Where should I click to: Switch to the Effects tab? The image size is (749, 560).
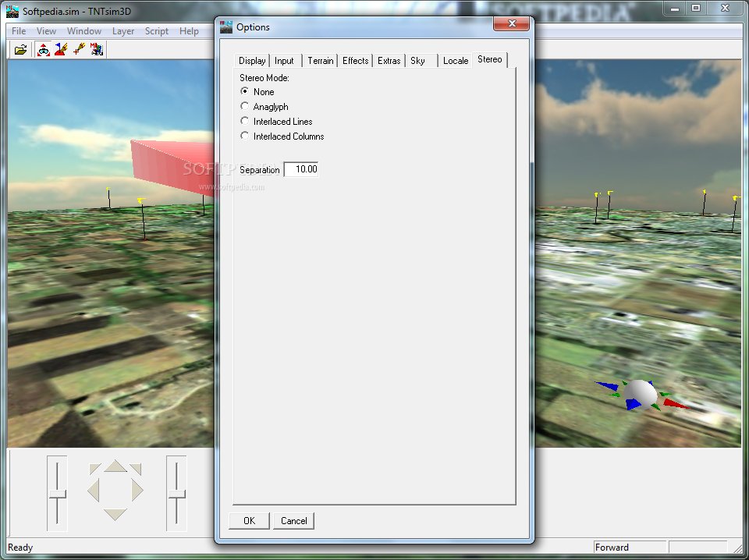[x=356, y=61]
